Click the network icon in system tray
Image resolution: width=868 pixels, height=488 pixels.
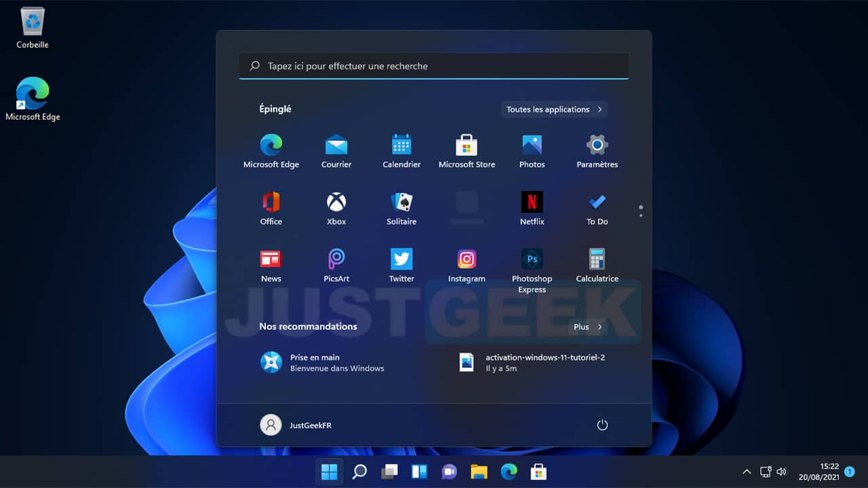(766, 472)
